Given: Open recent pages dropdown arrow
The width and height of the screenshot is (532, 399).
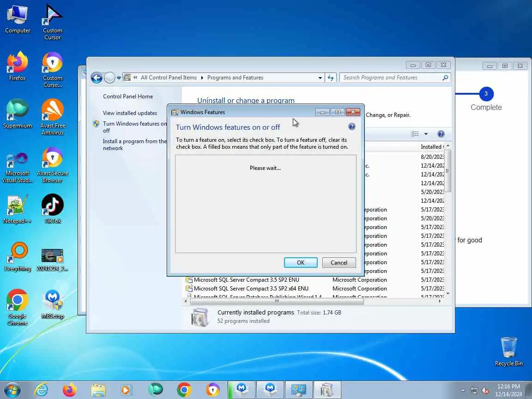Looking at the screenshot, I should pyautogui.click(x=119, y=78).
